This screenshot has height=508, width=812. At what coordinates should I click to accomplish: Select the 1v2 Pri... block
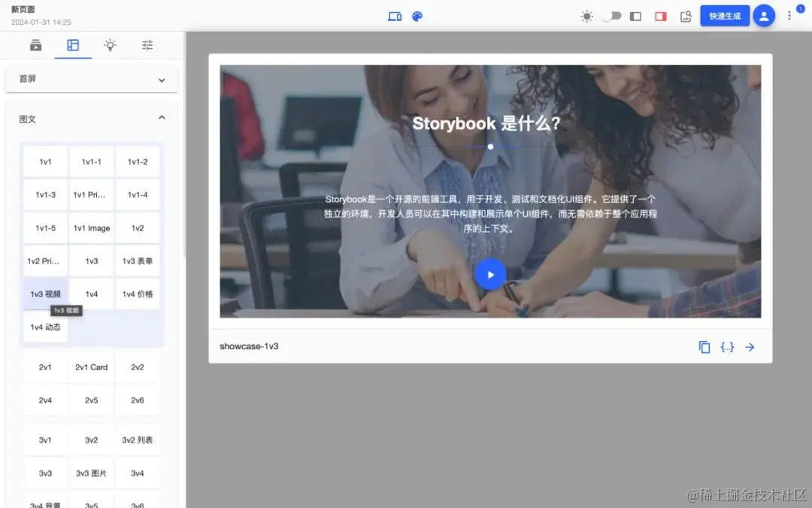(46, 261)
